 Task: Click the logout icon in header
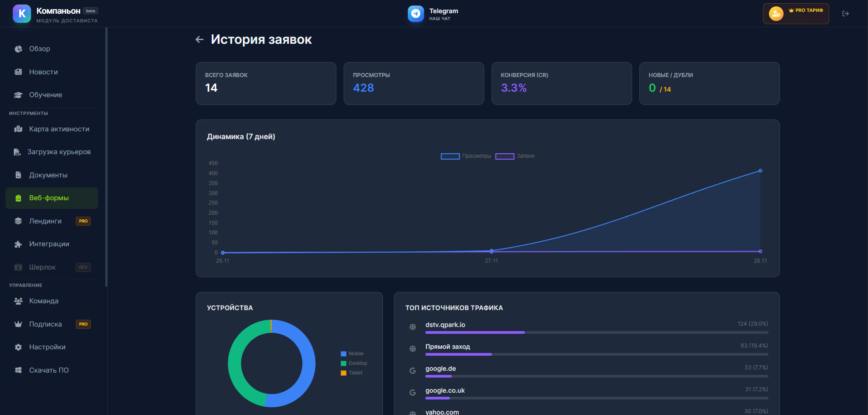coord(845,14)
